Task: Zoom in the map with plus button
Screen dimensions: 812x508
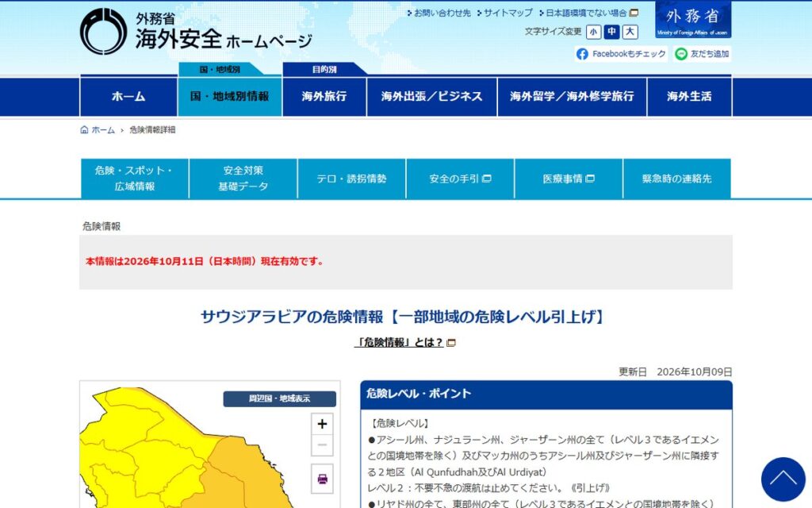Action: click(322, 424)
